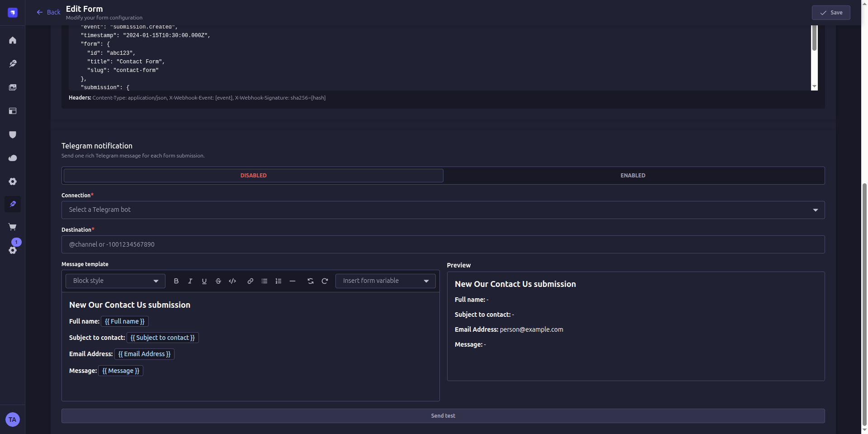Viewport: 868px width, 434px height.
Task: Open the highlighted forms sidebar icon
Action: [x=13, y=204]
